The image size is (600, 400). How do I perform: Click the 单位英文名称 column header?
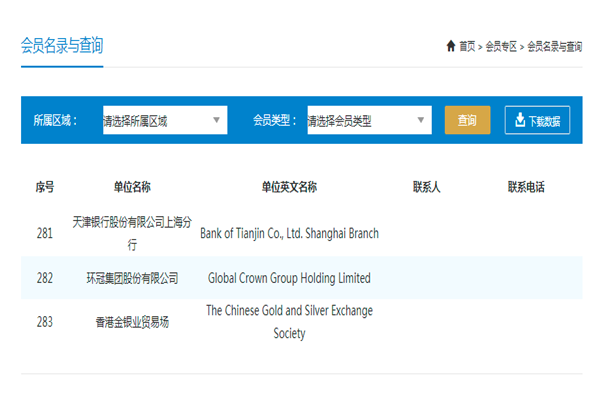289,187
